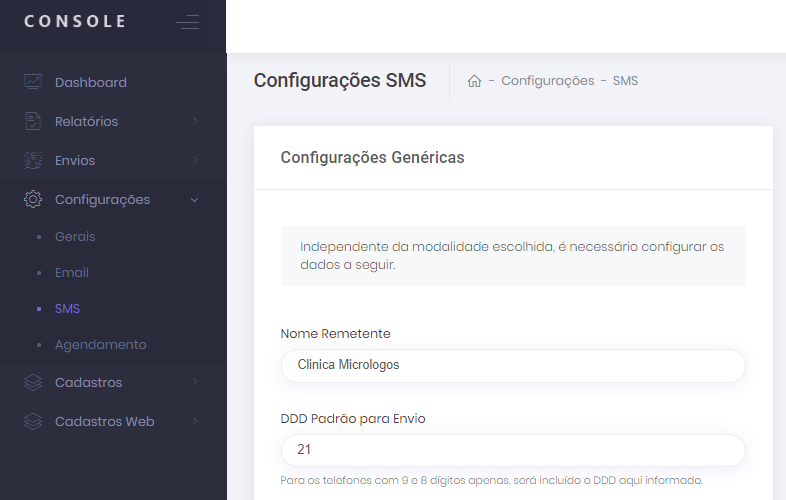Expand the Cadastros Web chevron
This screenshot has height=500, width=786.
[x=195, y=421]
